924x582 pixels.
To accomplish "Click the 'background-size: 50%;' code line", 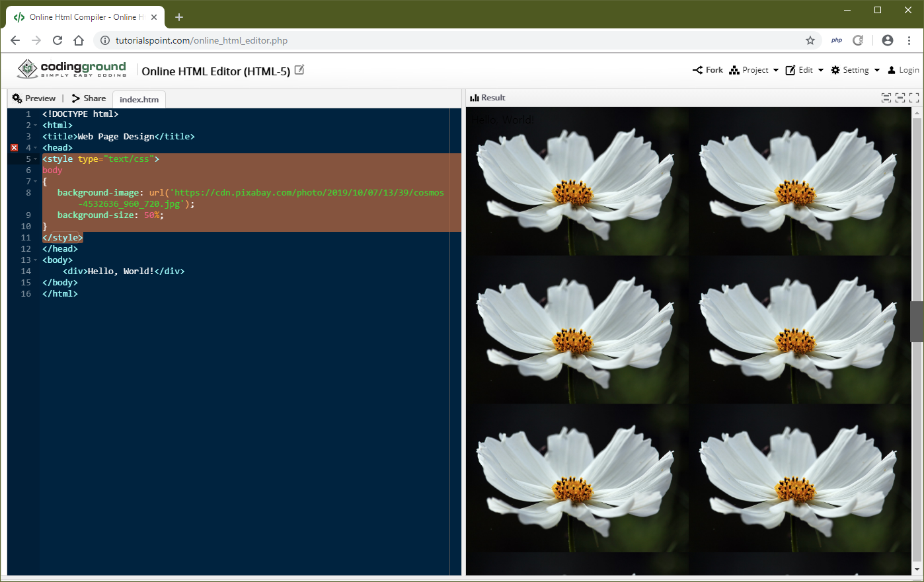I will (110, 215).
